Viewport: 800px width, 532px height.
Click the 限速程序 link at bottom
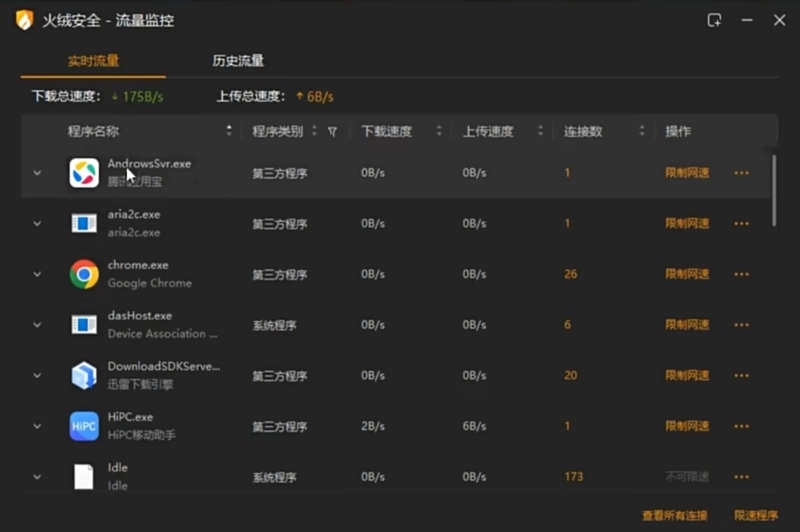756,516
